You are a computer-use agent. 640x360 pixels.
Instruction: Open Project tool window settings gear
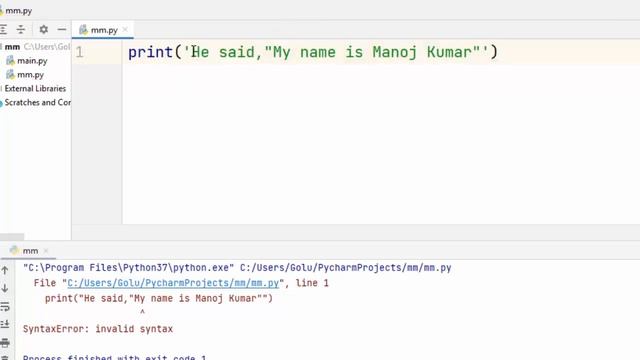43,29
